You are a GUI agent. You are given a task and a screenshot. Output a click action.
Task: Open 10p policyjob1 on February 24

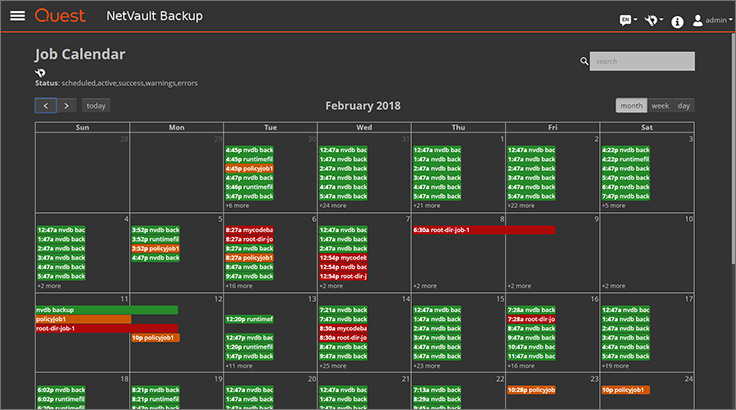(625, 390)
